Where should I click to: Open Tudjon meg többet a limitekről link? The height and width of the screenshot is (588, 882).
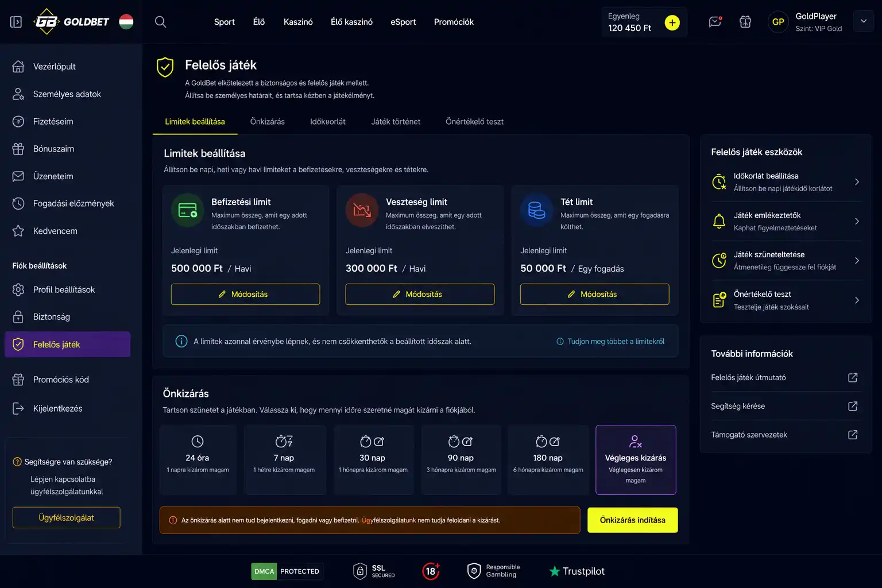coord(610,341)
